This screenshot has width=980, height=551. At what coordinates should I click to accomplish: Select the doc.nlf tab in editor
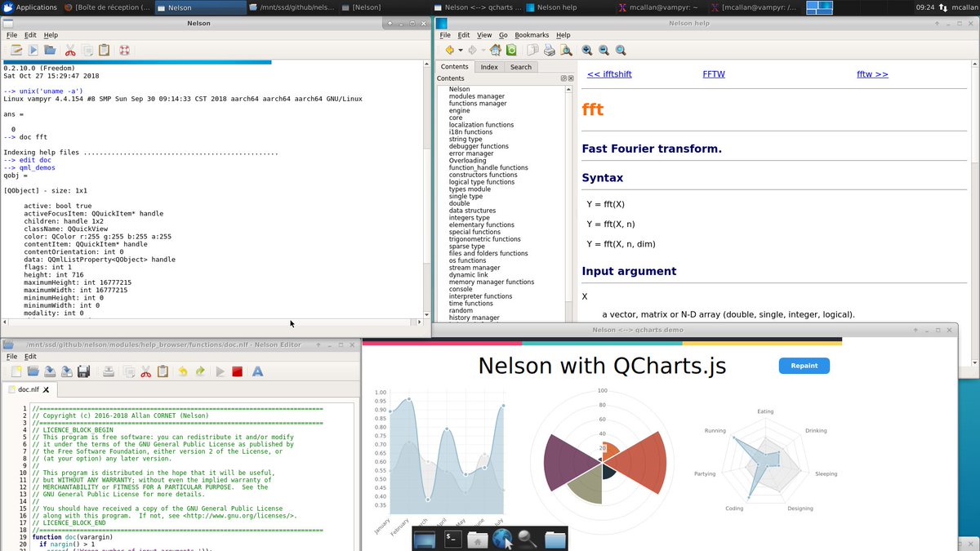click(29, 390)
